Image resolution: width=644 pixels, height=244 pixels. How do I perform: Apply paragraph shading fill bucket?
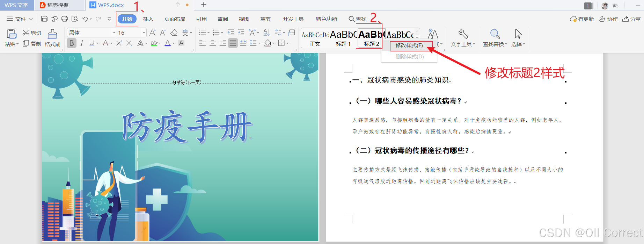(268, 43)
